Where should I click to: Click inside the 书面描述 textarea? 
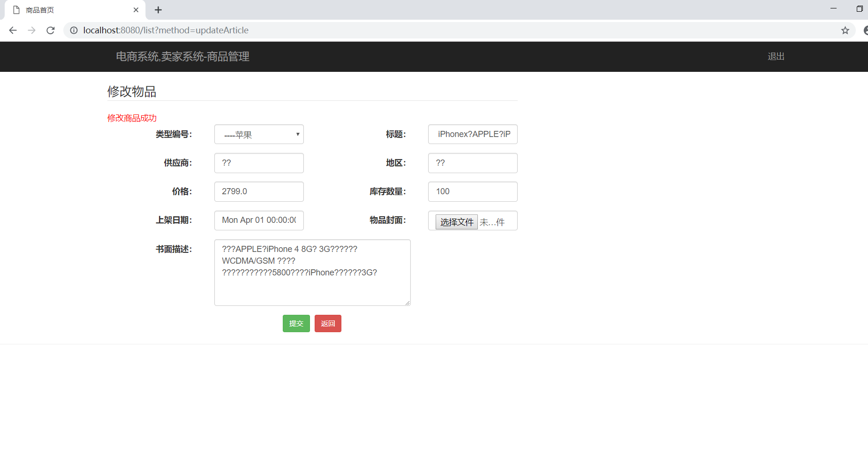pos(312,273)
